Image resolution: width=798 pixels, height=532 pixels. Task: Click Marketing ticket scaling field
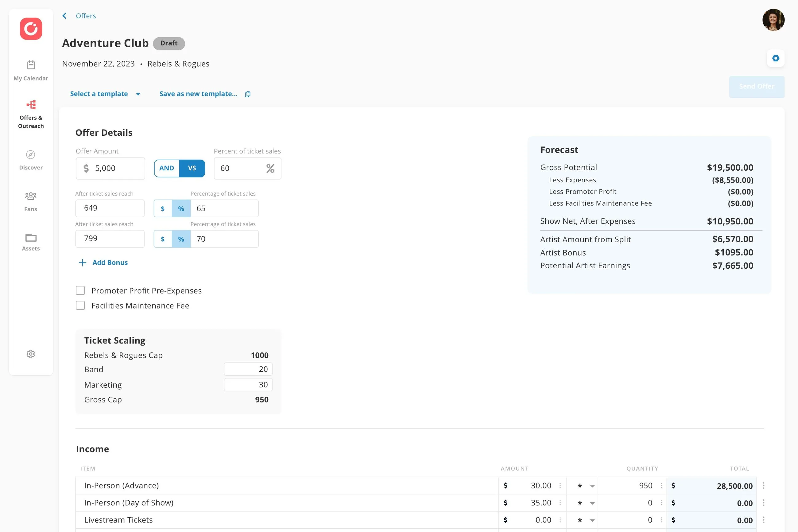248,385
